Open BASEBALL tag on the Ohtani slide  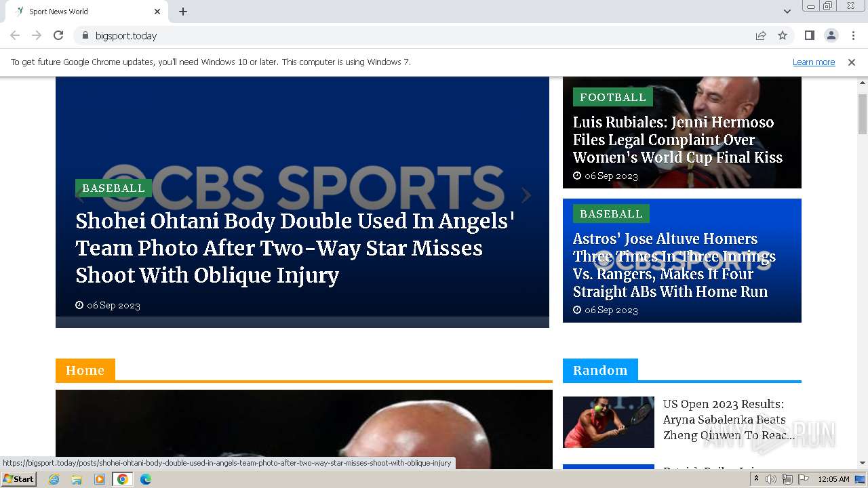pos(113,188)
